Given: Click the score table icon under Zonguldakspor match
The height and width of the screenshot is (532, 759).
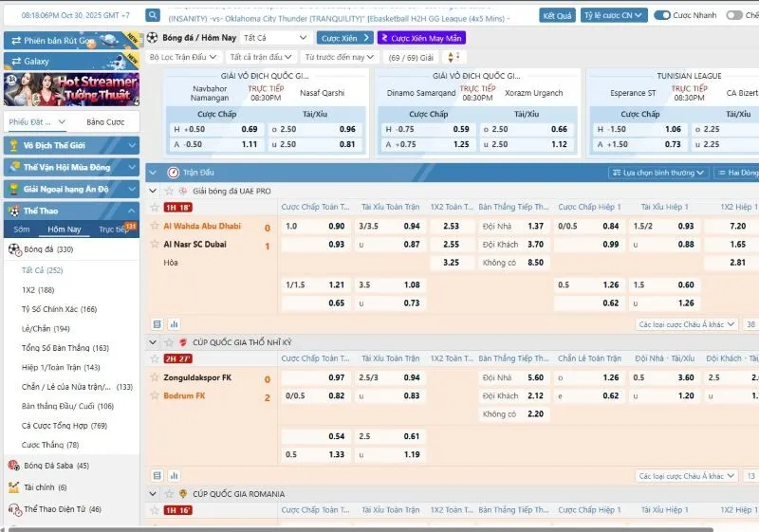Looking at the screenshot, I should pos(157,476).
